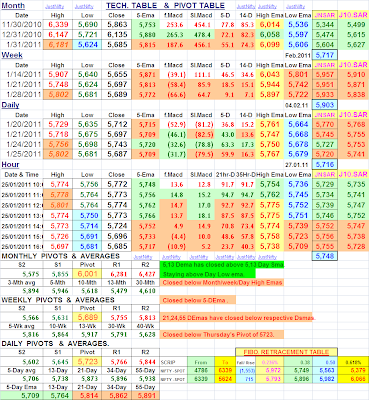Click Daily High value 5,729
The image size is (369, 400).
(x=58, y=124)
